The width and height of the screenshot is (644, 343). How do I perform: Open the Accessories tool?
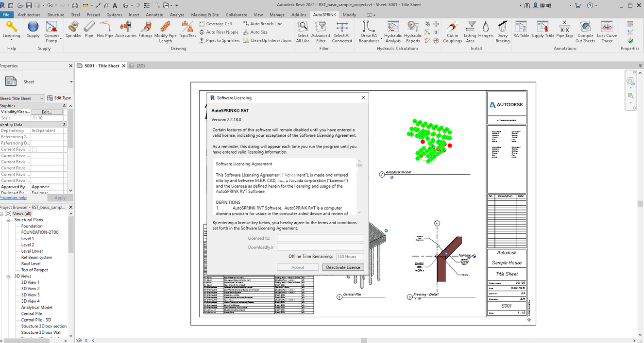[126, 31]
